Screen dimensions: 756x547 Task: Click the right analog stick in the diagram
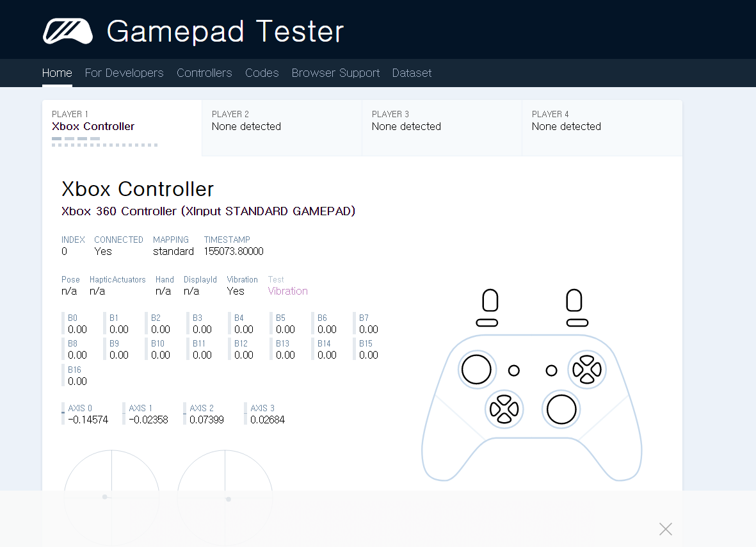pyautogui.click(x=561, y=409)
